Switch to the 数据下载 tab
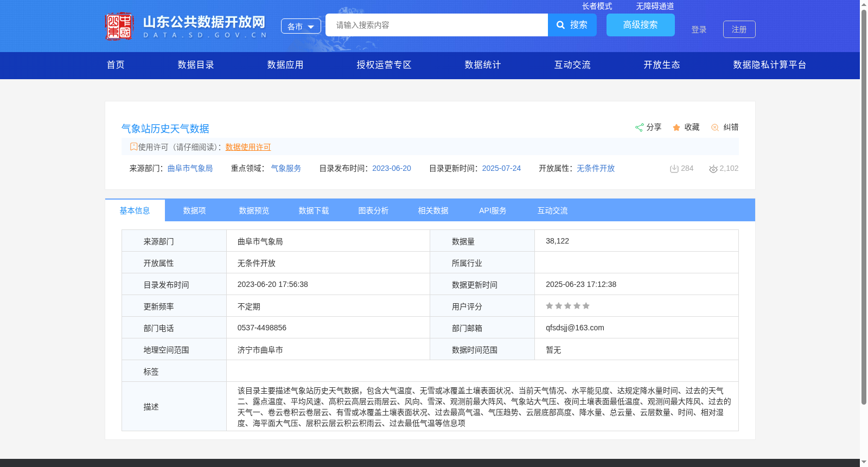Viewport: 868px width, 467px height. [314, 210]
